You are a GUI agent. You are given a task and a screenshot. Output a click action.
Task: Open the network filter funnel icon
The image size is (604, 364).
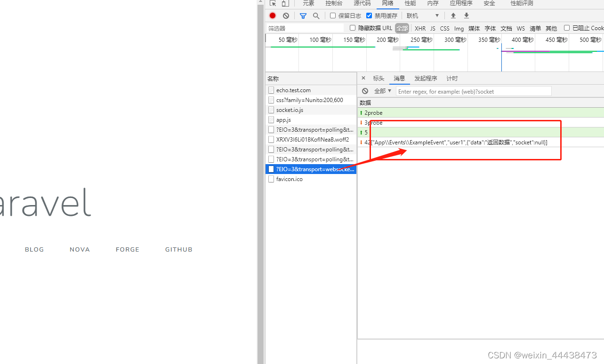pyautogui.click(x=303, y=15)
